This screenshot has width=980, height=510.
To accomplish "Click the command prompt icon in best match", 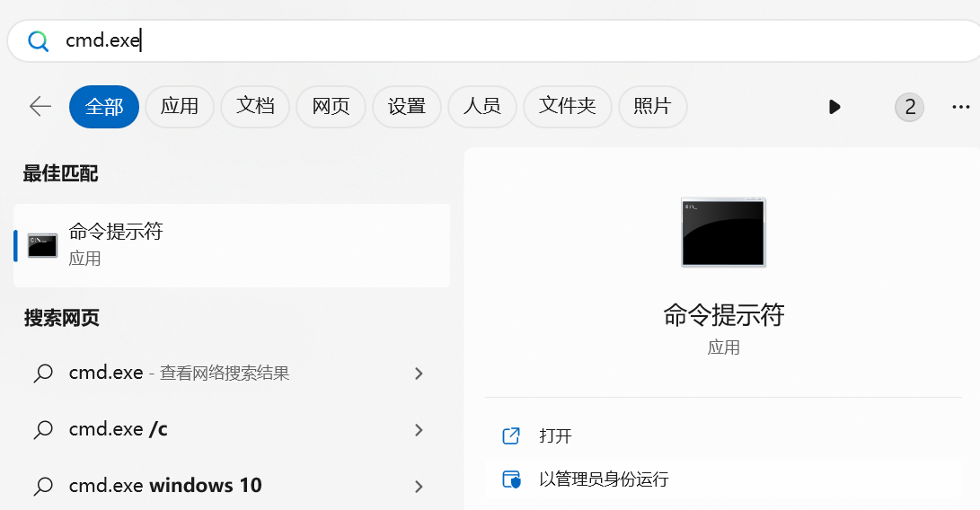I will point(42,246).
